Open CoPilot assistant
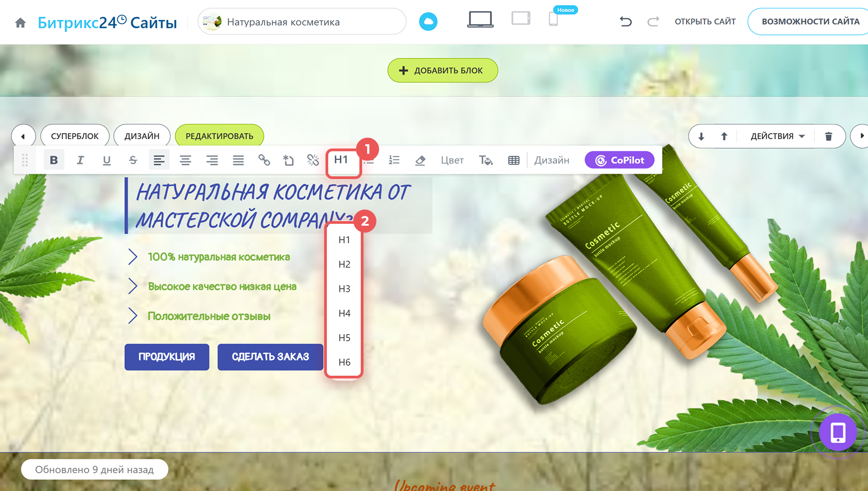 click(619, 160)
